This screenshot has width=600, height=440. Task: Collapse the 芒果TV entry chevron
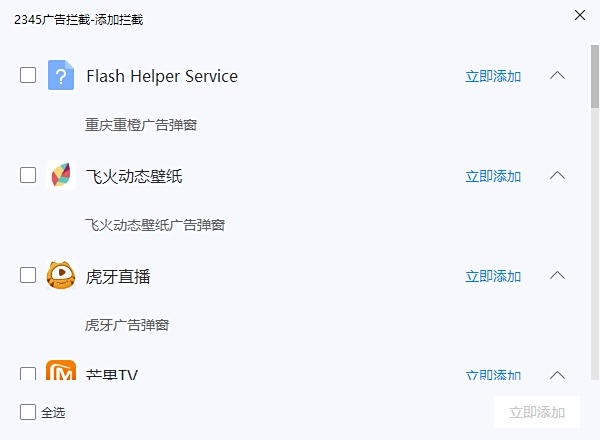558,375
